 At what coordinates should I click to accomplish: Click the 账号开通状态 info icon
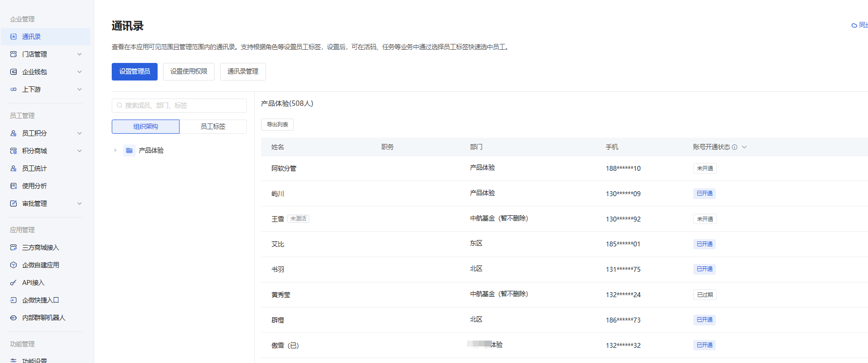[x=735, y=147]
